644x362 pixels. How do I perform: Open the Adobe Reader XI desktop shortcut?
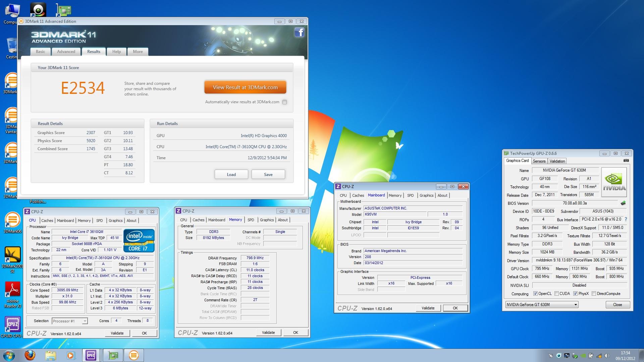pos(12,295)
